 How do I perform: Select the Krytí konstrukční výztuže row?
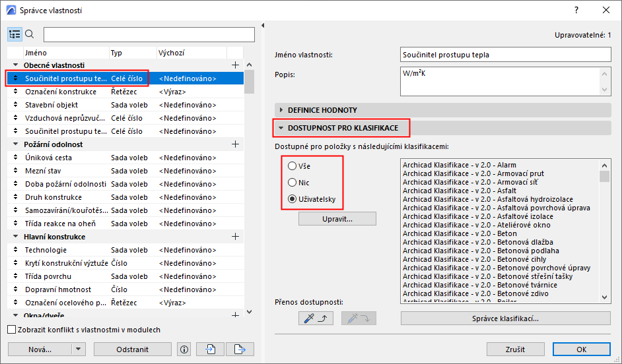(125, 263)
